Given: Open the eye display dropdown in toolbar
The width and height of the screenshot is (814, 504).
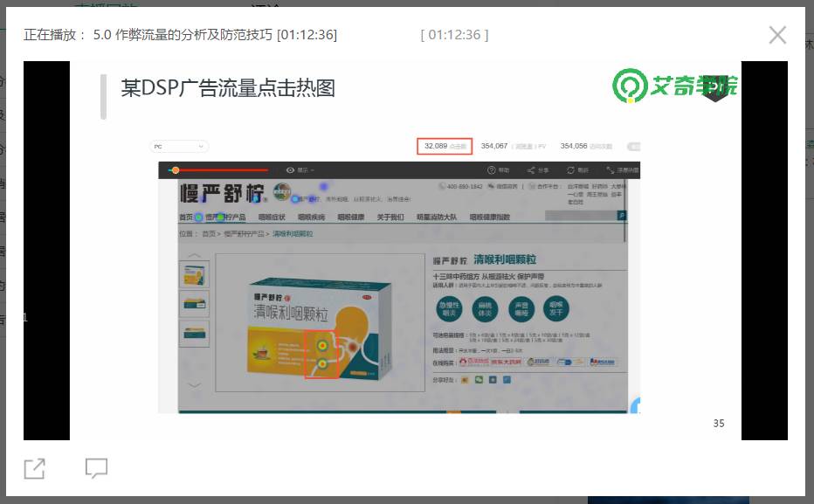Looking at the screenshot, I should pyautogui.click(x=300, y=169).
